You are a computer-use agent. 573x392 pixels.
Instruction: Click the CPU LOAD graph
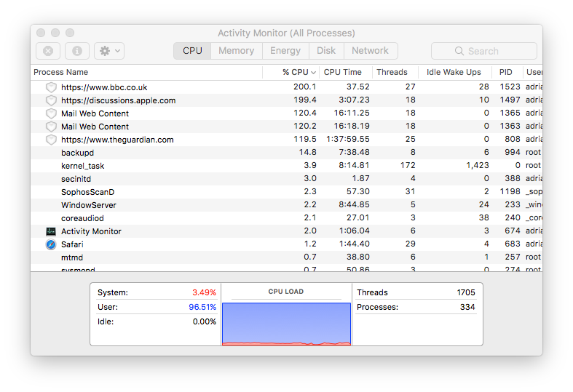pyautogui.click(x=287, y=324)
